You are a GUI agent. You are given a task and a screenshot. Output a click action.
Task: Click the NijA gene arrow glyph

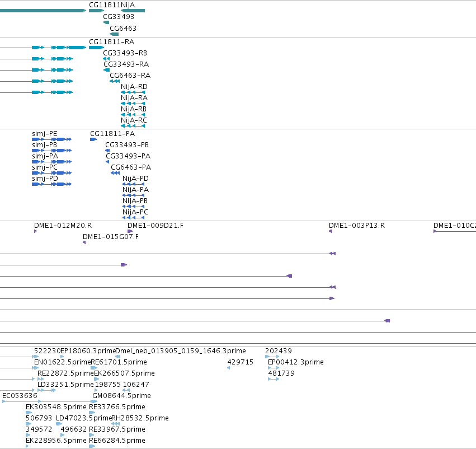(133, 11)
